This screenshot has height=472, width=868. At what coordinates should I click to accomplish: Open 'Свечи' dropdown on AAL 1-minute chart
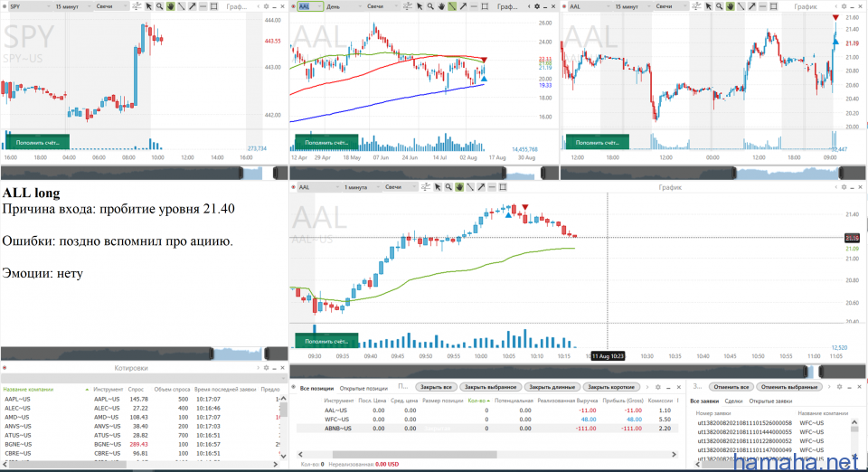tap(401, 187)
